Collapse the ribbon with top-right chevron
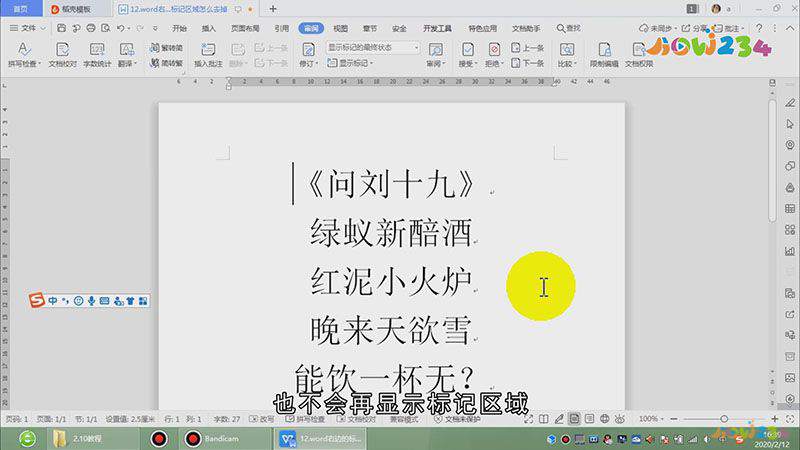 coord(791,28)
